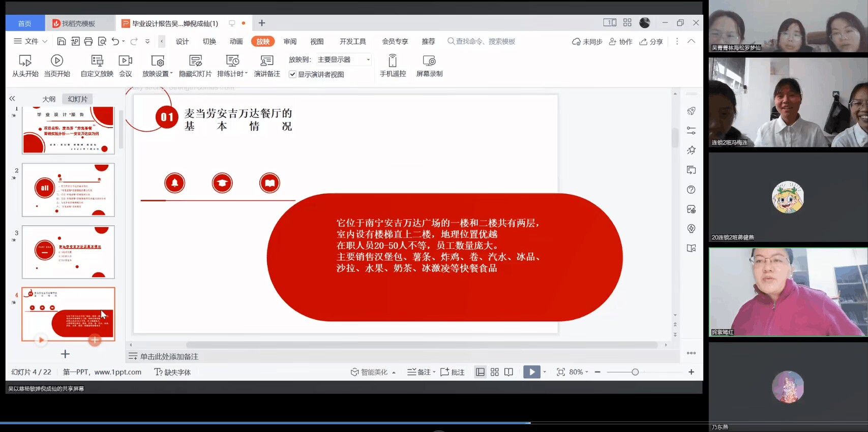Click the redo arrow icon
Viewport: 868px width, 432px height.
(x=134, y=41)
